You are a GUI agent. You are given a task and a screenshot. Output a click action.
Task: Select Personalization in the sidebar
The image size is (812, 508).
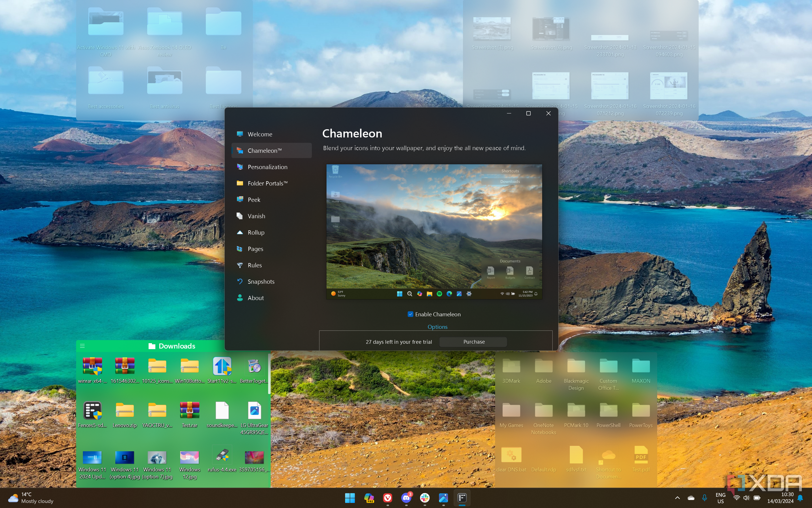271,167
